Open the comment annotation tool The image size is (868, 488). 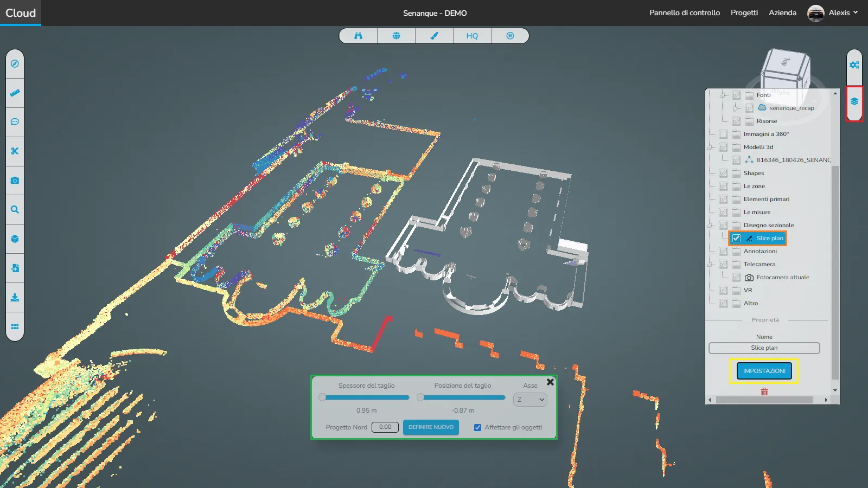[15, 122]
